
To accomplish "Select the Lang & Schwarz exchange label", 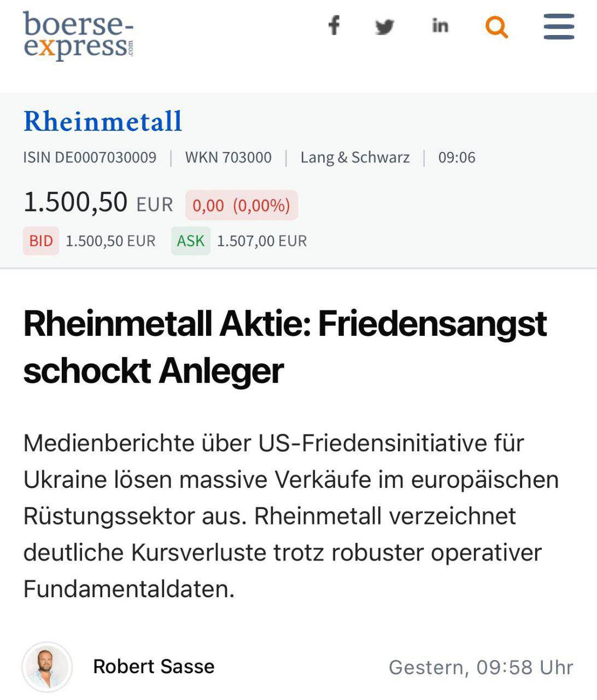I will tap(355, 157).
